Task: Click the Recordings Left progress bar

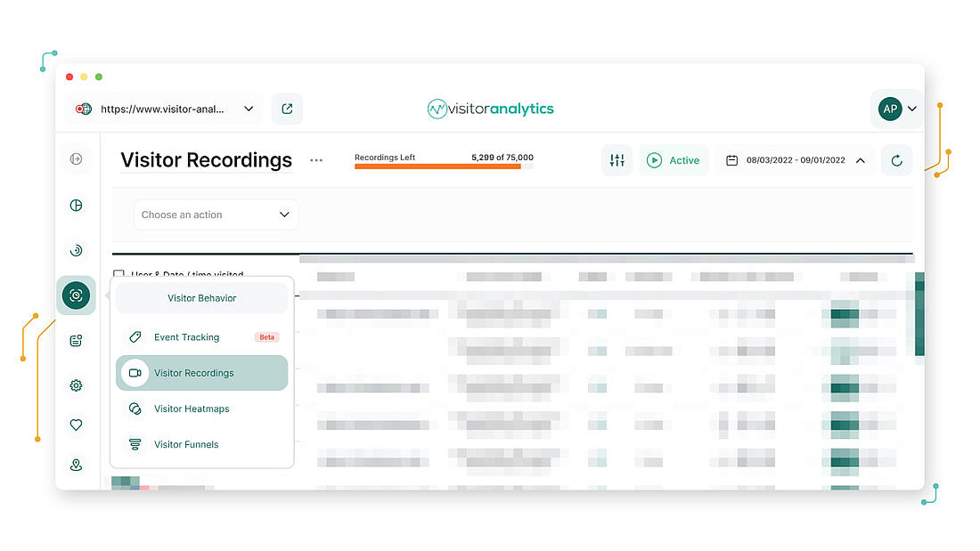Action: coord(444,166)
